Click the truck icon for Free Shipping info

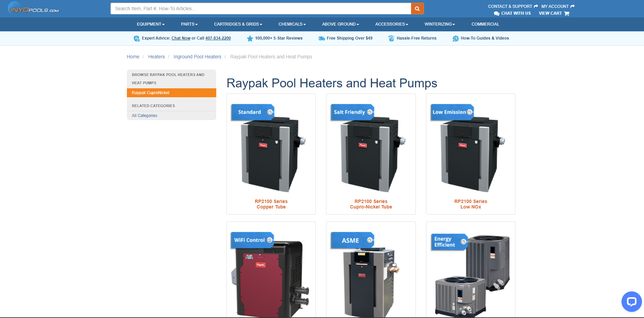point(321,38)
